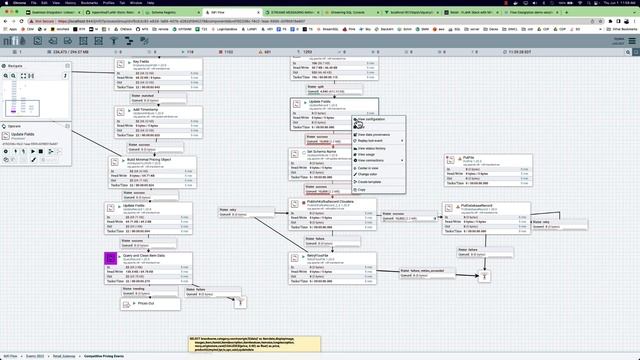640x360 pixels.
Task: Select the Set Schema Name processor
Action: pos(320,164)
